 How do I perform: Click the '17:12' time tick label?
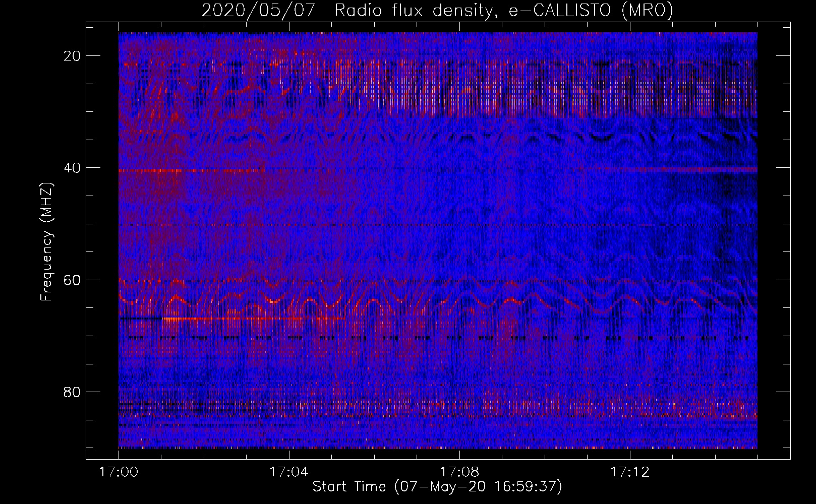[x=630, y=472]
